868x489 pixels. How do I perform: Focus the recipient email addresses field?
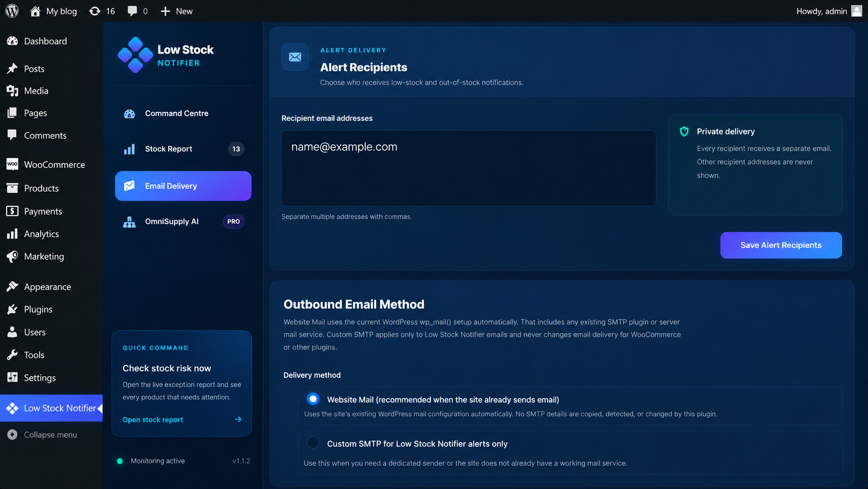pos(468,168)
